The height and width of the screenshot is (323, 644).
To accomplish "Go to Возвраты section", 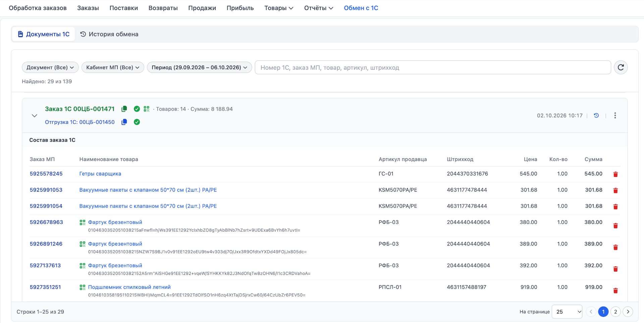I will (163, 8).
